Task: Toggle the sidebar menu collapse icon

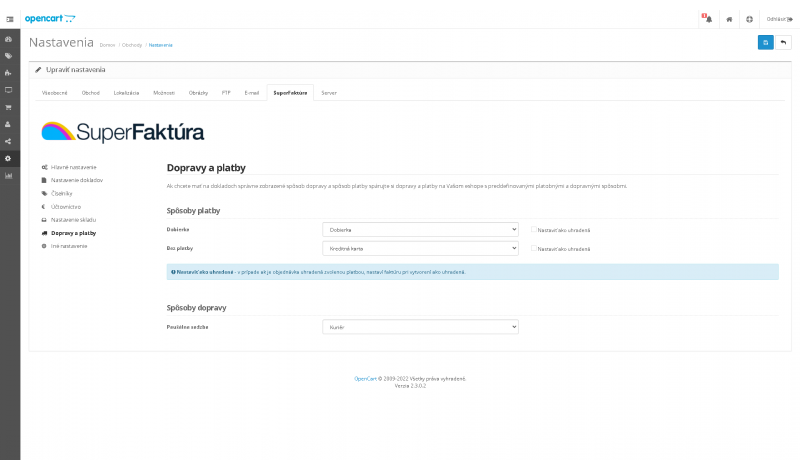Action: pos(10,19)
